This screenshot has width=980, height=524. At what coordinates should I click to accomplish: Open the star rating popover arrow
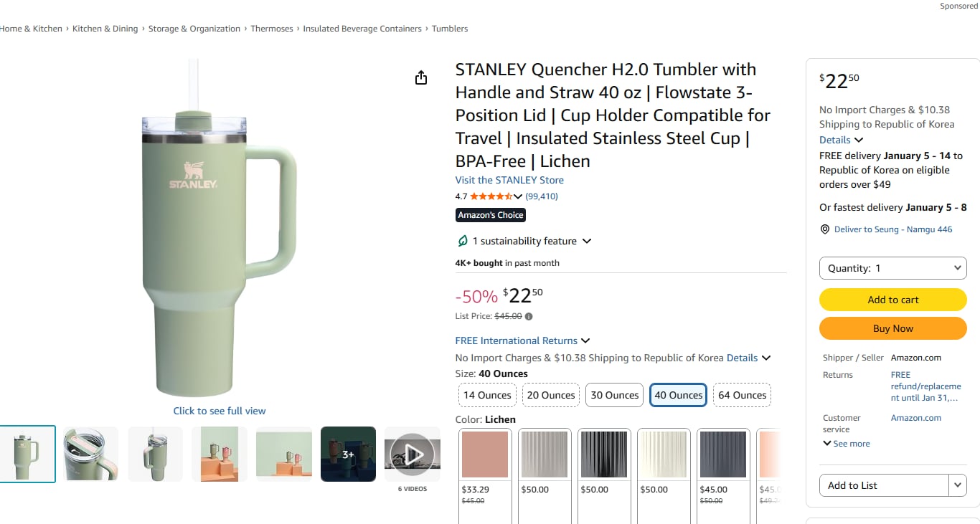click(x=518, y=196)
